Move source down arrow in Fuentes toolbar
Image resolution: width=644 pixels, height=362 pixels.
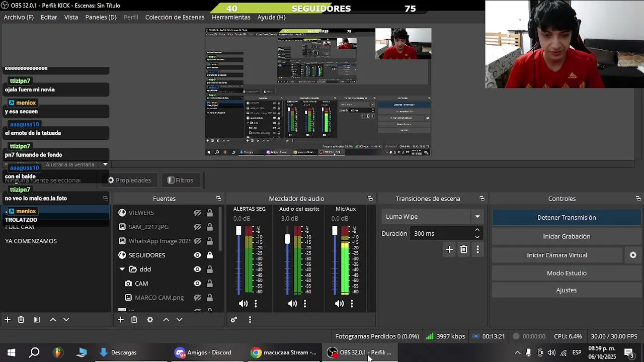tap(179, 320)
